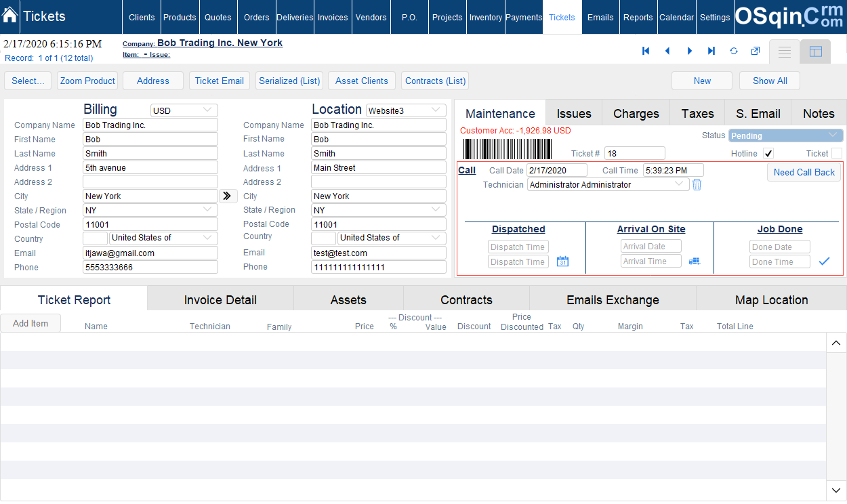Copy billing address to location with double-chevron

228,196
